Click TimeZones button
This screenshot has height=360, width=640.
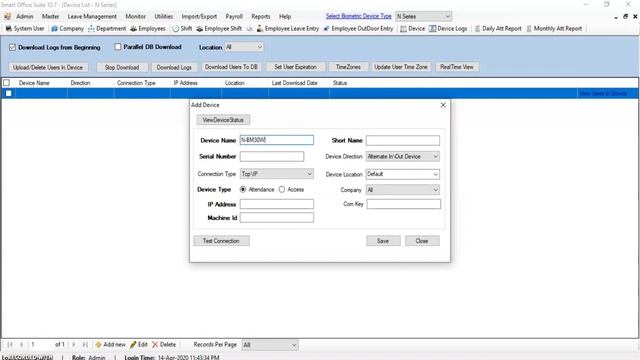pos(348,67)
